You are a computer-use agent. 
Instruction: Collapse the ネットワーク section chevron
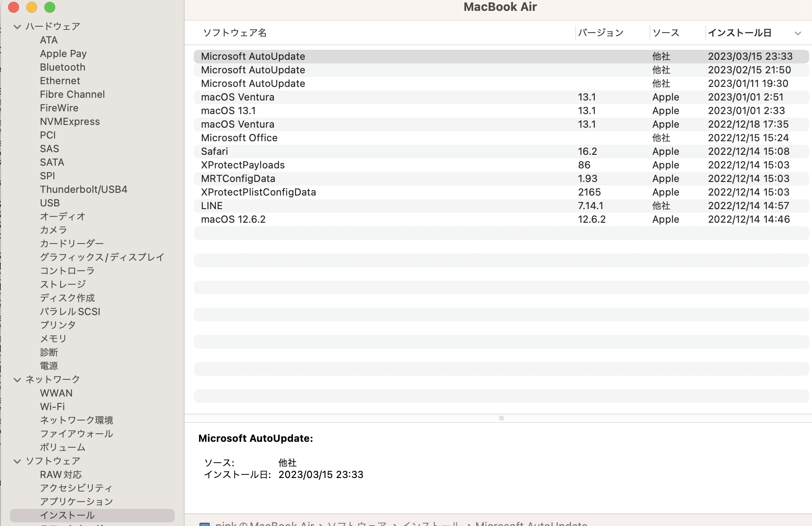(17, 380)
